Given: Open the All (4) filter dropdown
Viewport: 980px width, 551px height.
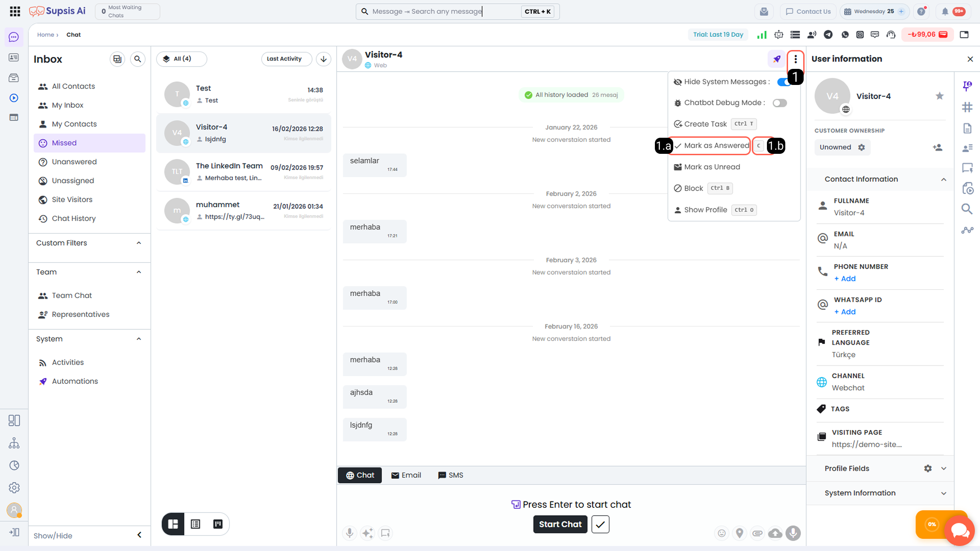Looking at the screenshot, I should [182, 59].
